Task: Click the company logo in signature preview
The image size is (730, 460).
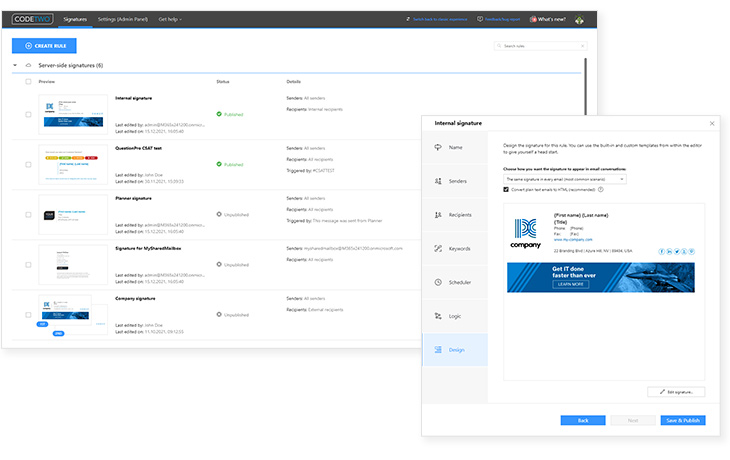Action: [526, 233]
